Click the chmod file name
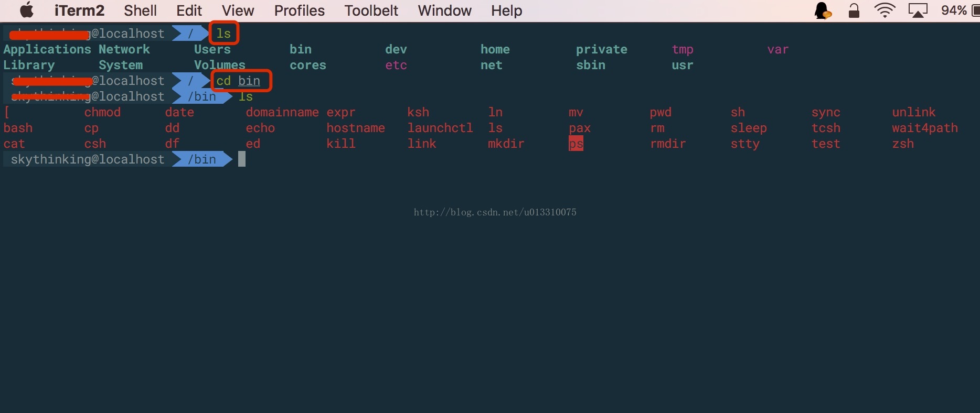980x413 pixels. point(103,112)
